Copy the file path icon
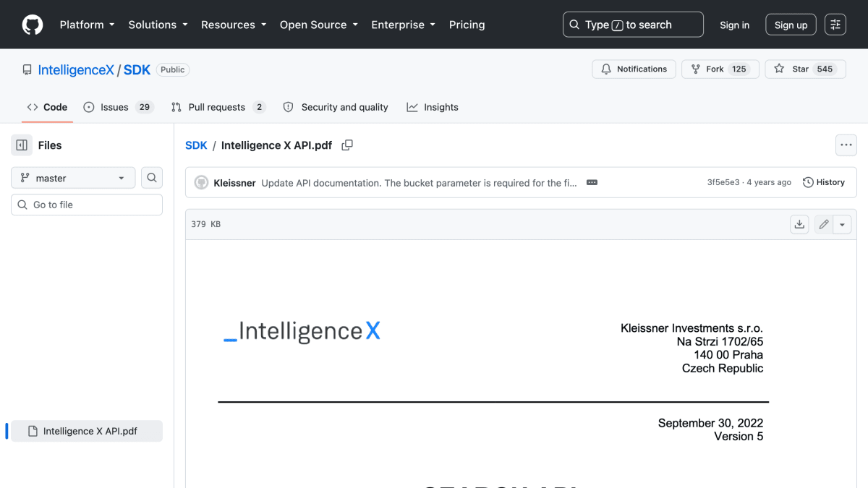The height and width of the screenshot is (488, 868). [x=347, y=145]
